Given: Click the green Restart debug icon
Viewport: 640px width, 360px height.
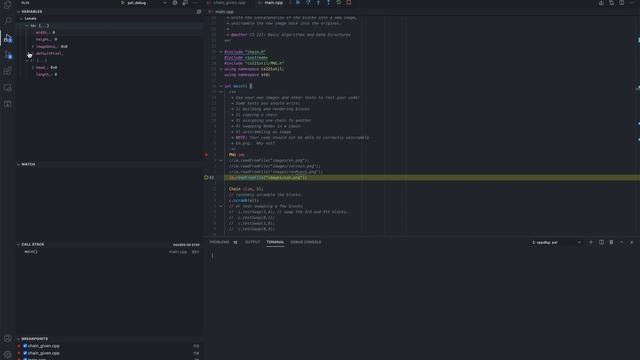Looking at the screenshot, I should (338, 2).
